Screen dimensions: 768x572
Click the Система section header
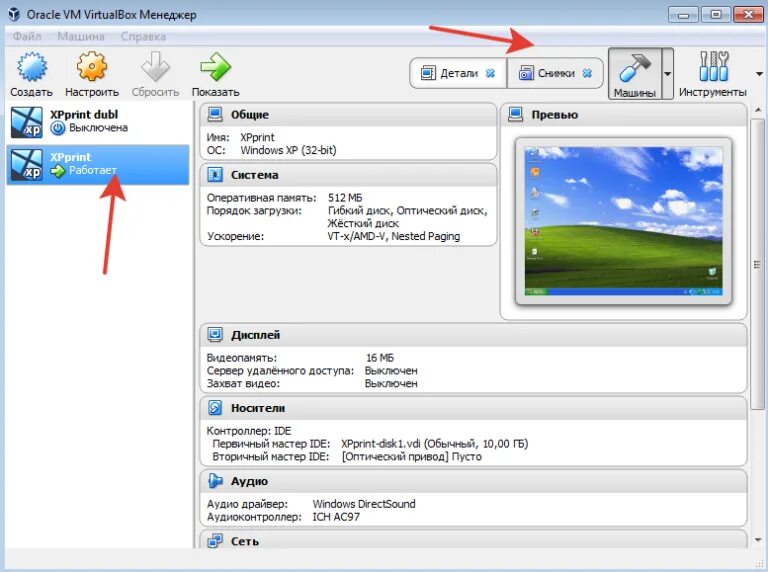tap(348, 175)
